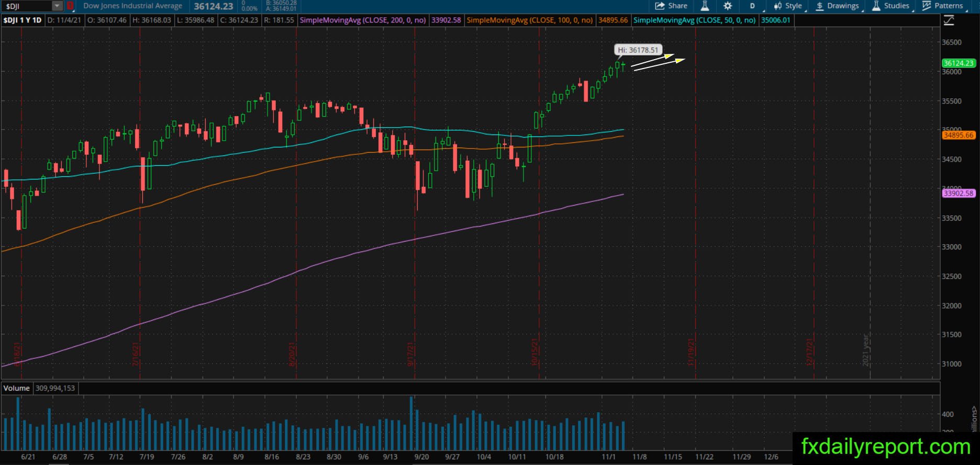This screenshot has width=980, height=465.
Task: Click the 31000 price axis label
Action: click(x=952, y=364)
